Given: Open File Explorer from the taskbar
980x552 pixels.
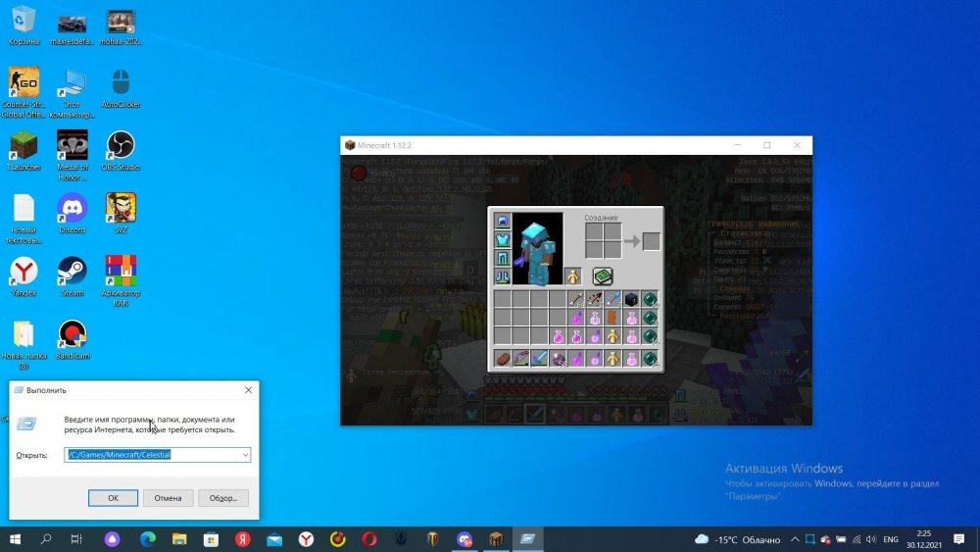Looking at the screenshot, I should [179, 539].
